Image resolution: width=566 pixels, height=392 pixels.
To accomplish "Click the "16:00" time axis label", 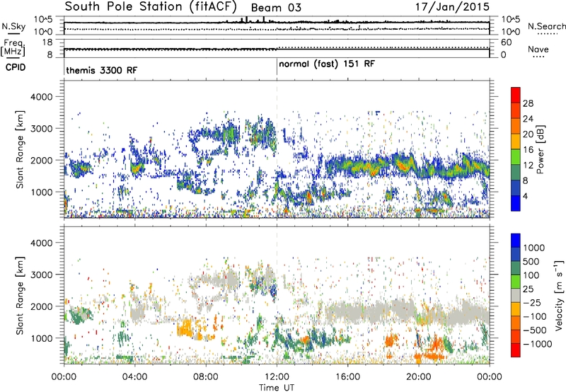I will (x=347, y=377).
